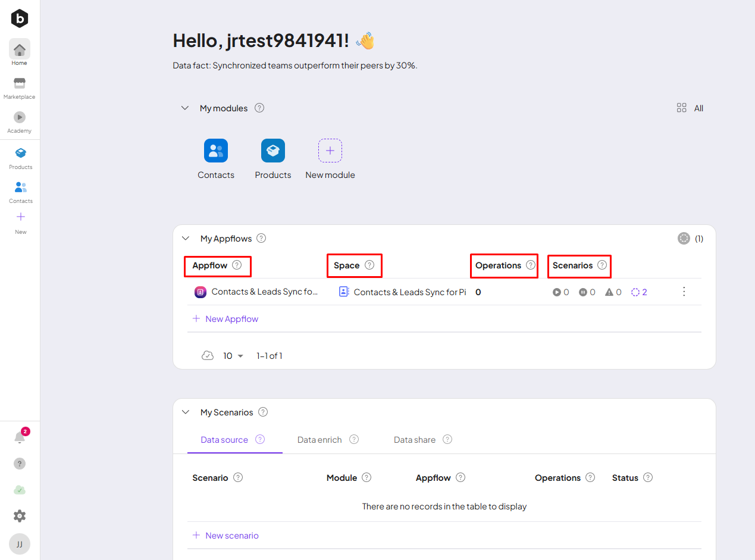Screen dimensions: 755x560
Task: Click the New Appflow link
Action: click(x=231, y=319)
